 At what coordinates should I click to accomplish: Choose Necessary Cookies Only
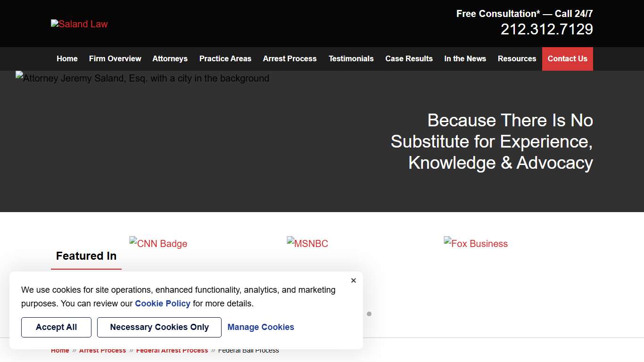159,327
